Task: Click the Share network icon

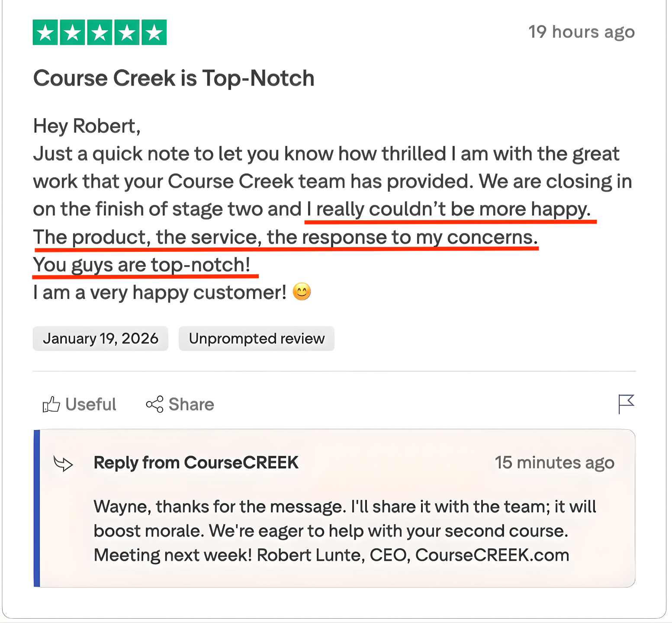Action: [154, 405]
